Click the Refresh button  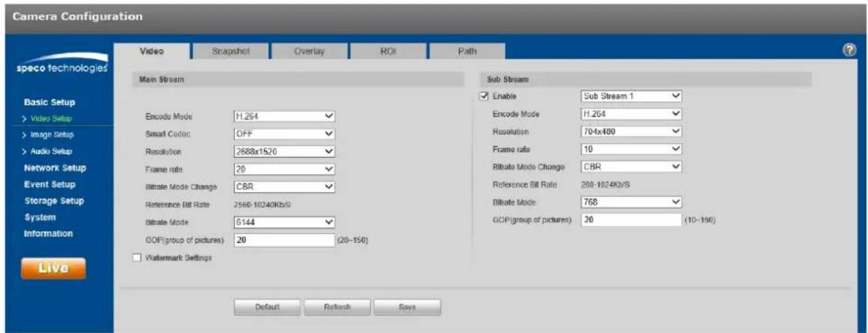(337, 307)
